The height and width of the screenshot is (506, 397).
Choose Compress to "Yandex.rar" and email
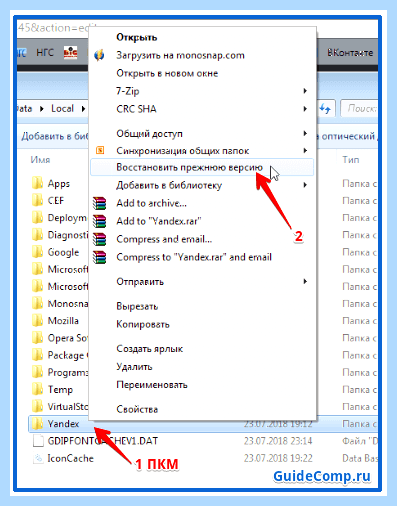(194, 257)
